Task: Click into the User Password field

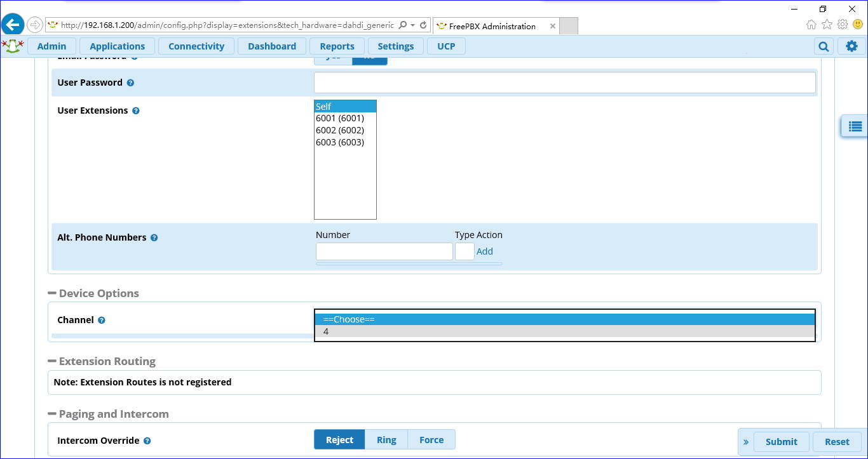Action: pyautogui.click(x=564, y=83)
